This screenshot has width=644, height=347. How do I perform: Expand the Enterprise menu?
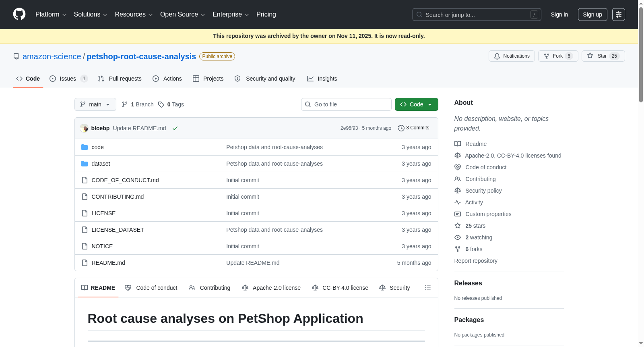click(231, 15)
